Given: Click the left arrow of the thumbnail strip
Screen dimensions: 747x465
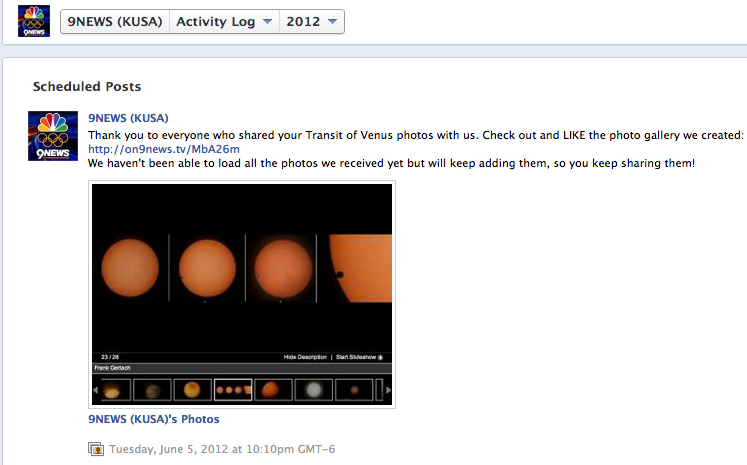Looking at the screenshot, I should point(95,390).
